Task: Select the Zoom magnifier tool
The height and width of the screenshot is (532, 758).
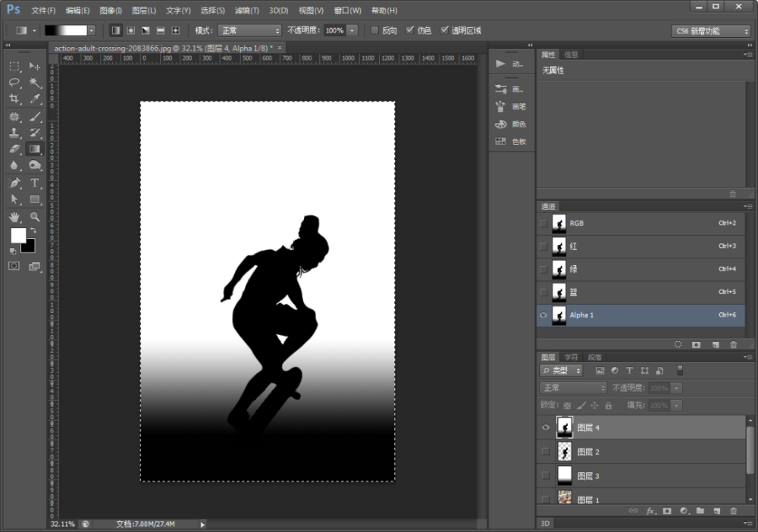Action: pos(35,217)
